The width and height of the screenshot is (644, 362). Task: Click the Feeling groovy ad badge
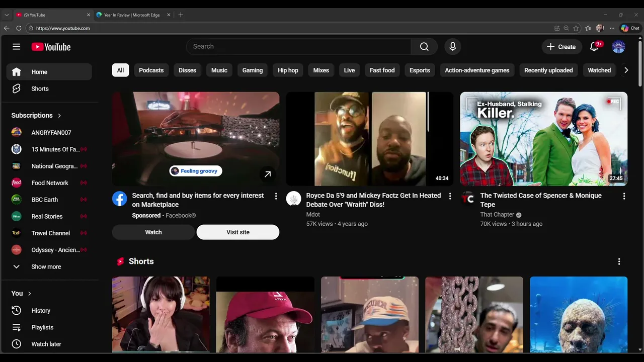(x=196, y=171)
